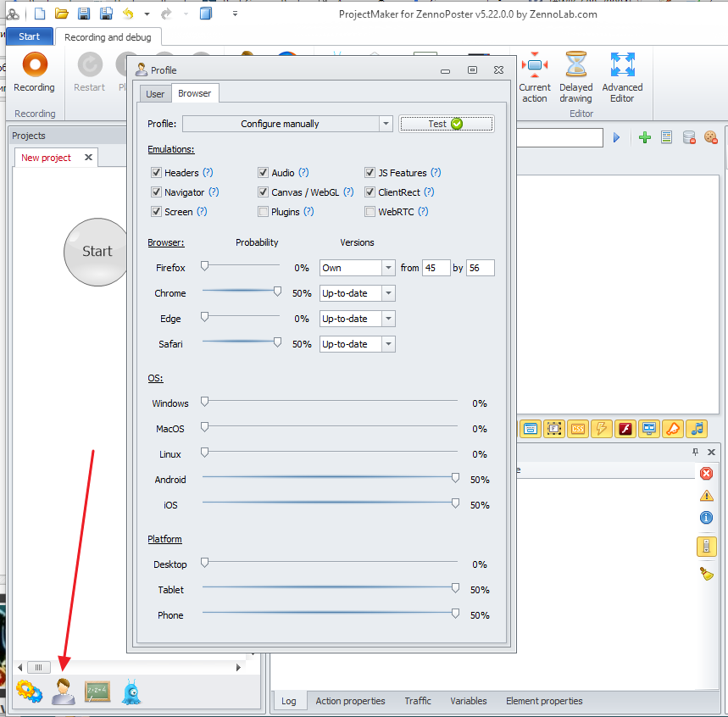Uncheck the Canvas / WebGL checkbox

[264, 192]
